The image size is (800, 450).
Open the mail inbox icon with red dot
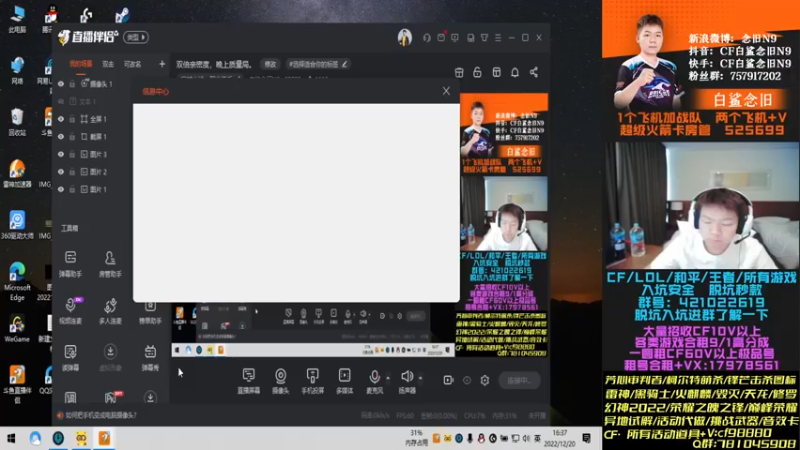441,37
